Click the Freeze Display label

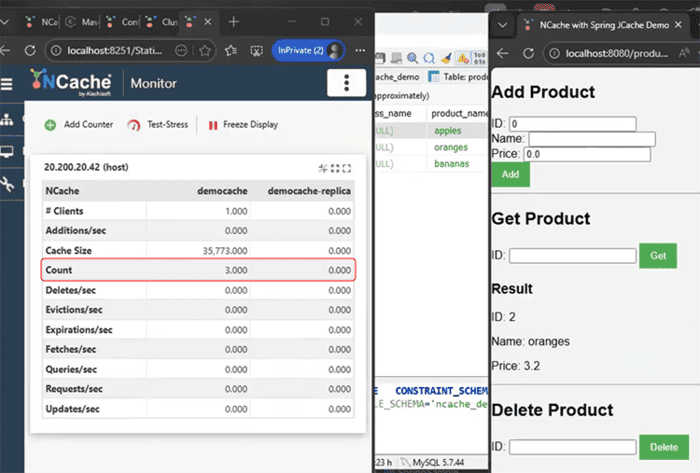click(x=250, y=124)
